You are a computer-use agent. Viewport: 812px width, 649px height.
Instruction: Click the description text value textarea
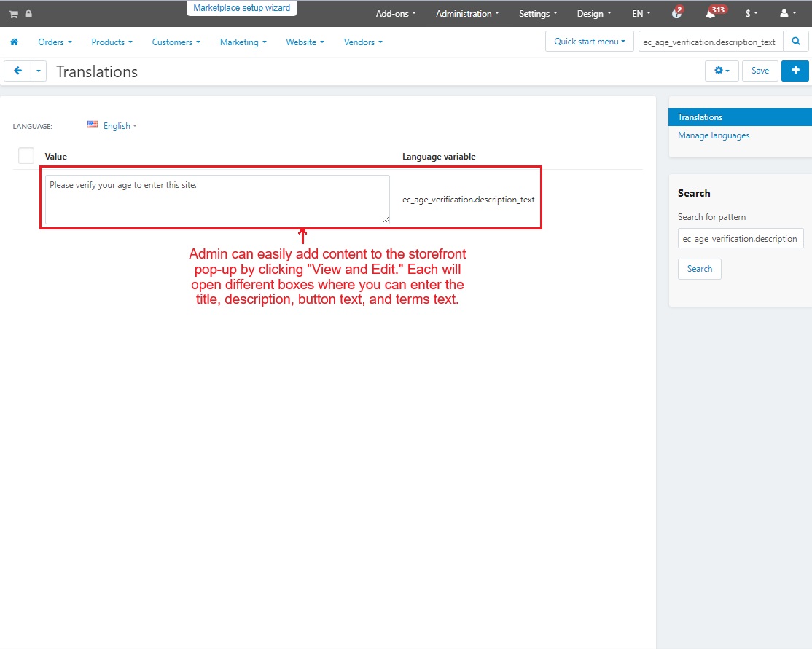217,199
